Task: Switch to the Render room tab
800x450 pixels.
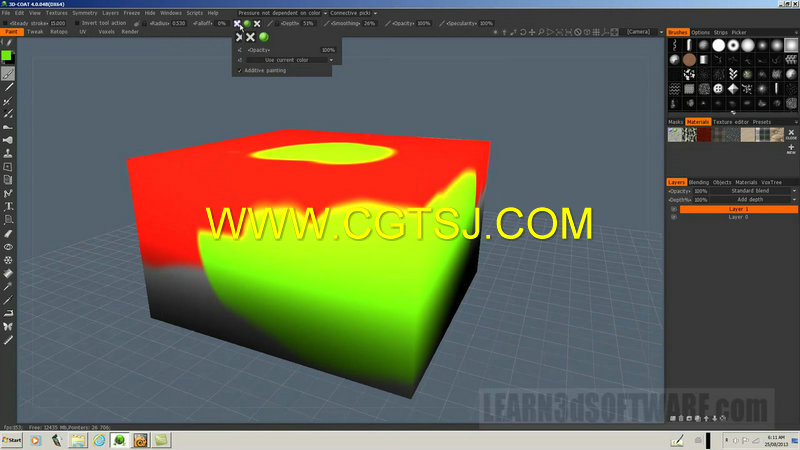Action: click(130, 32)
